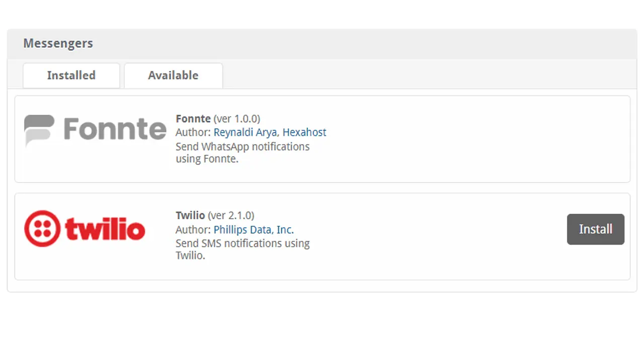Open the Hexahost author link
The width and height of the screenshot is (644, 362).
click(x=304, y=132)
